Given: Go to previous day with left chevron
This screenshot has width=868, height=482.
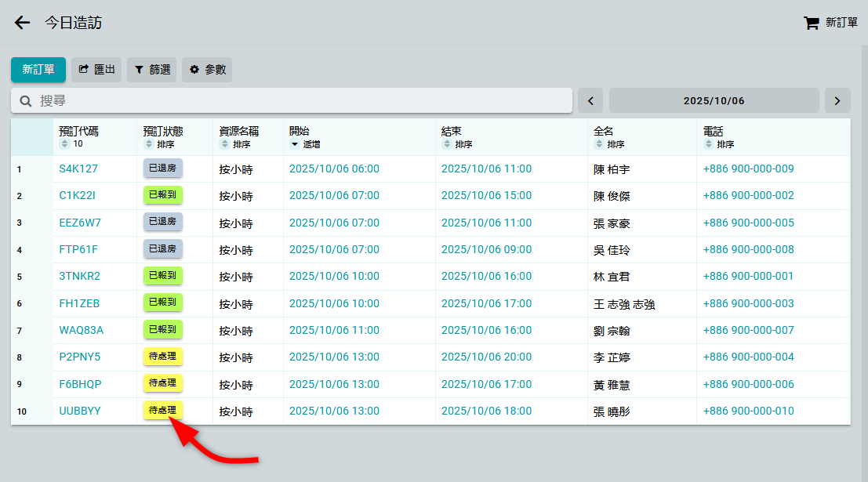Looking at the screenshot, I should (x=590, y=100).
